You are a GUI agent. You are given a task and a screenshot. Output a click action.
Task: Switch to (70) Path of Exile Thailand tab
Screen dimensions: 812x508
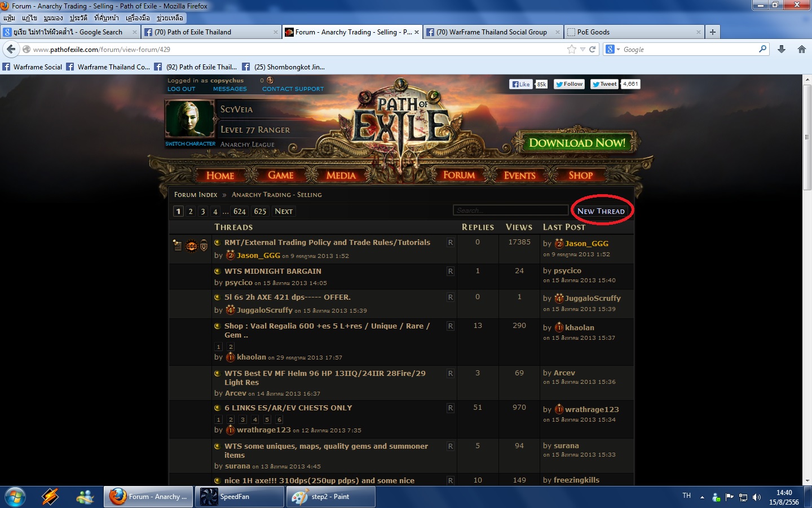(x=211, y=32)
